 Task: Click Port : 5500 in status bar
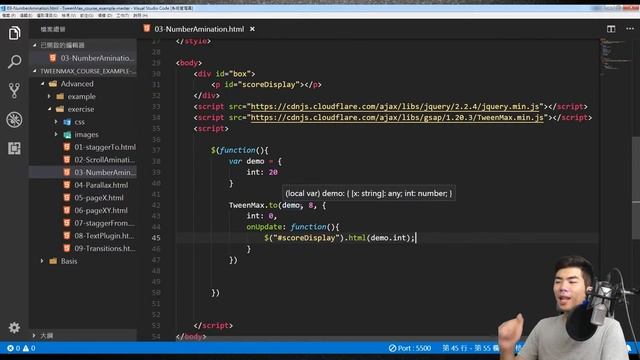[x=410, y=348]
